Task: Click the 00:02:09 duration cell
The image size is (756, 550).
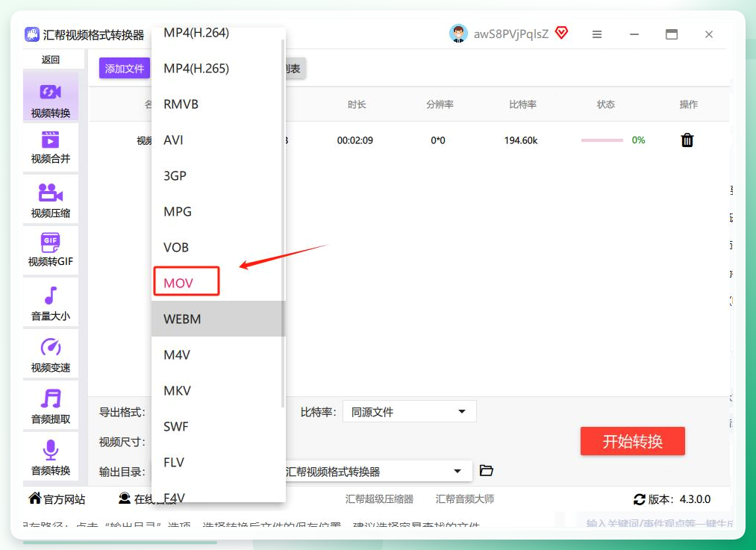Action: [354, 140]
